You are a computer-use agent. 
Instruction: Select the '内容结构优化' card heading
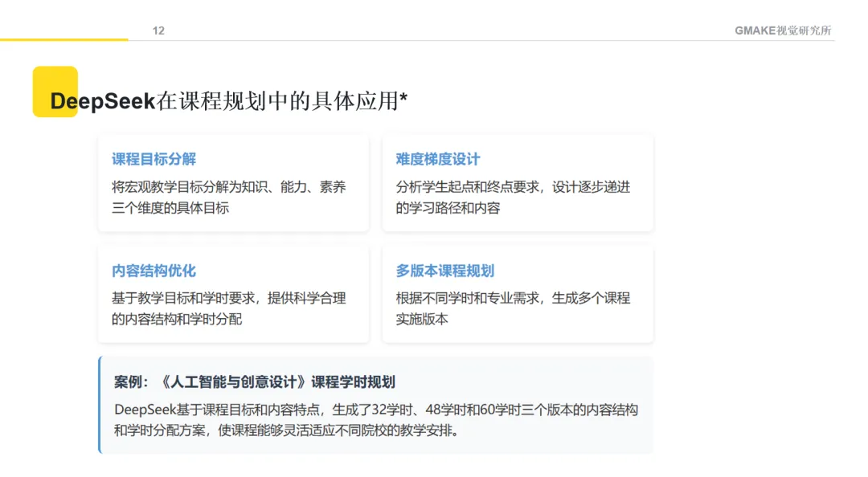pos(154,271)
